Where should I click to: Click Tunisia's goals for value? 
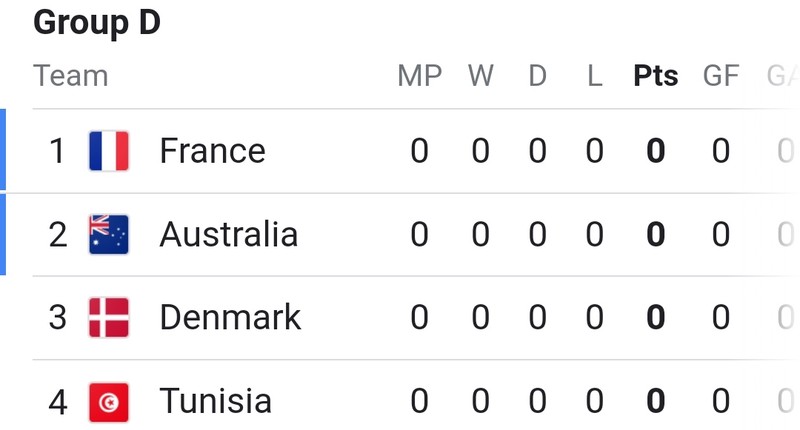pos(721,401)
